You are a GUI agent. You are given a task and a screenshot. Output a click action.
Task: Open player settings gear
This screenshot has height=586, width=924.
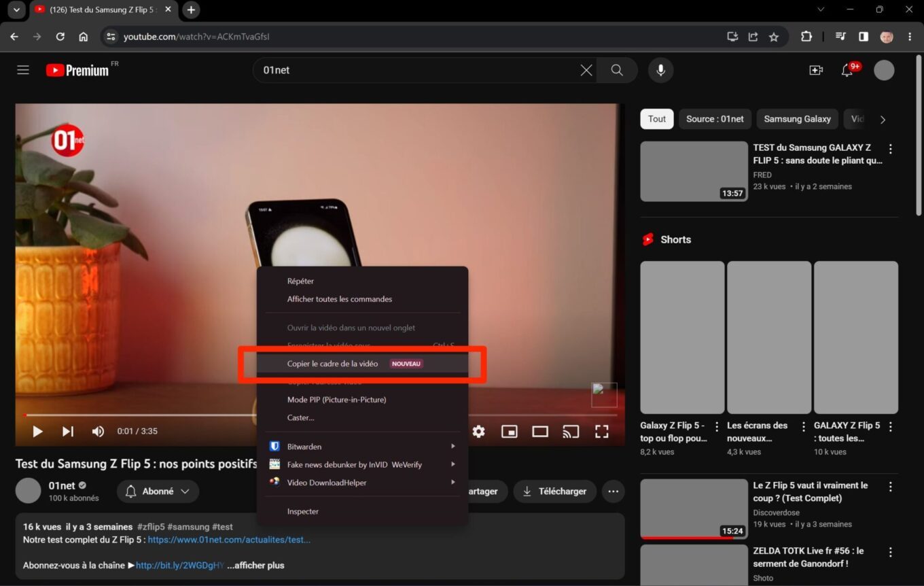point(479,431)
